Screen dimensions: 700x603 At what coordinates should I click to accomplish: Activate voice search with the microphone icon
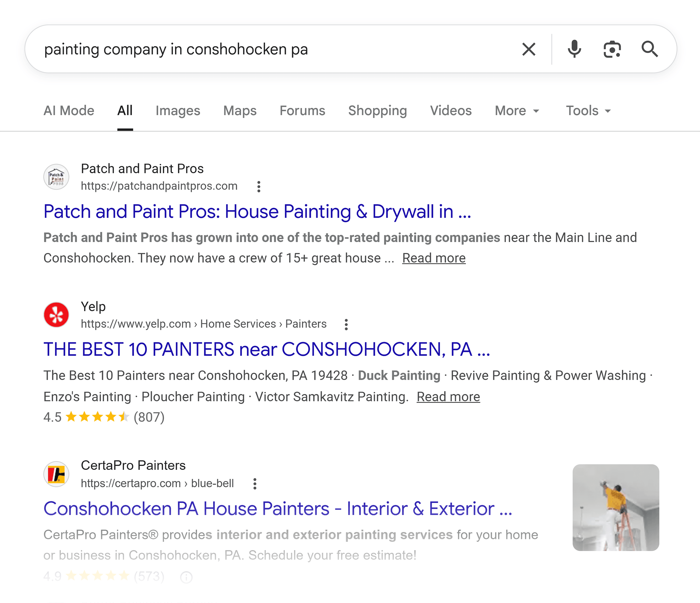(x=574, y=49)
